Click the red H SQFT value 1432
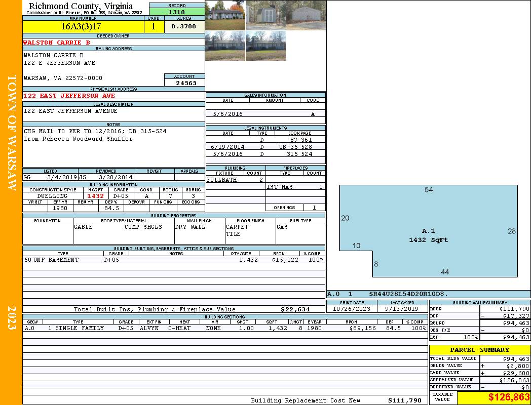The height and width of the screenshot is (405, 532). (95, 196)
